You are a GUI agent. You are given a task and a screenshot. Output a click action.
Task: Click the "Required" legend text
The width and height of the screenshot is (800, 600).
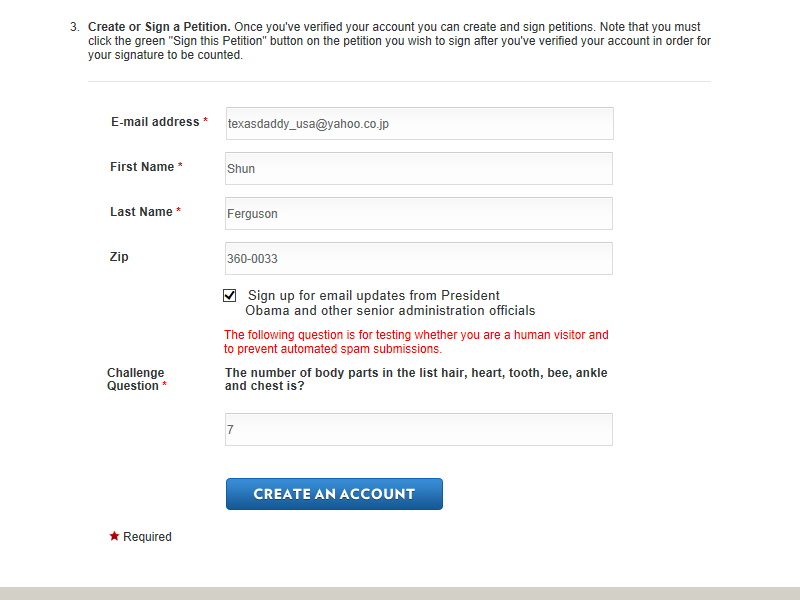147,537
